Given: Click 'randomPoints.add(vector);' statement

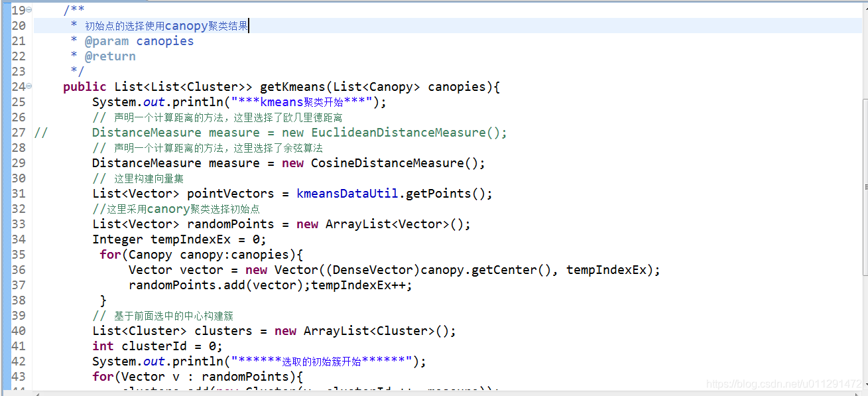Looking at the screenshot, I should (219, 285).
